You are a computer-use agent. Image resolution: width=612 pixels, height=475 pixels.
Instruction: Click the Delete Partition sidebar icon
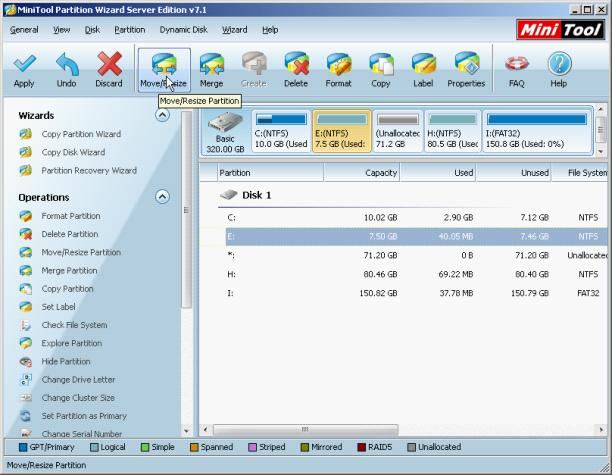tap(26, 234)
